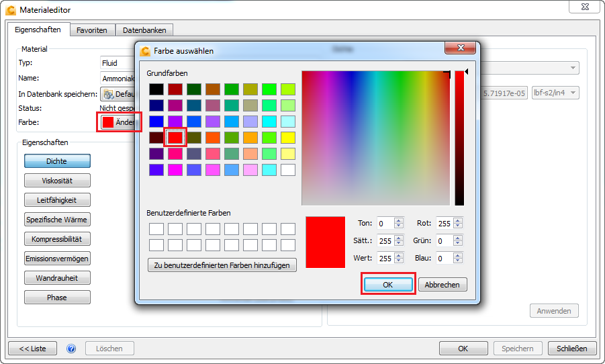
Task: Click the Grün value field
Action: [x=445, y=240]
